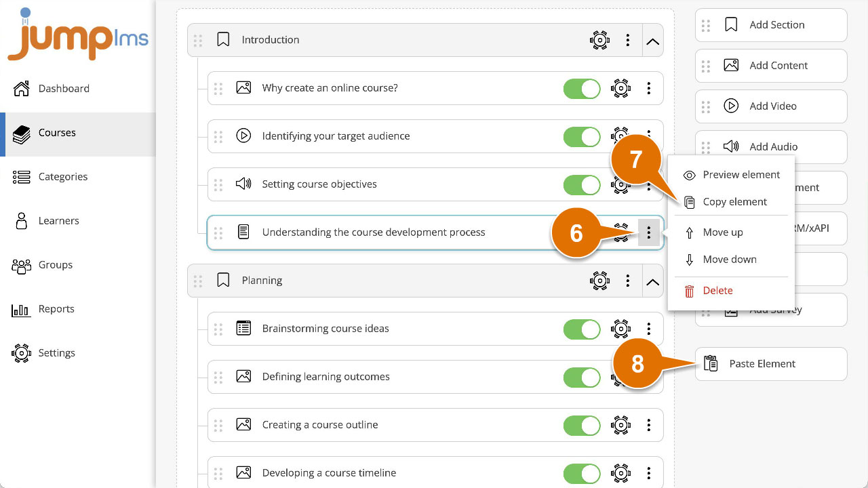868x488 pixels.
Task: Open settings gear for Planning section
Action: point(599,281)
